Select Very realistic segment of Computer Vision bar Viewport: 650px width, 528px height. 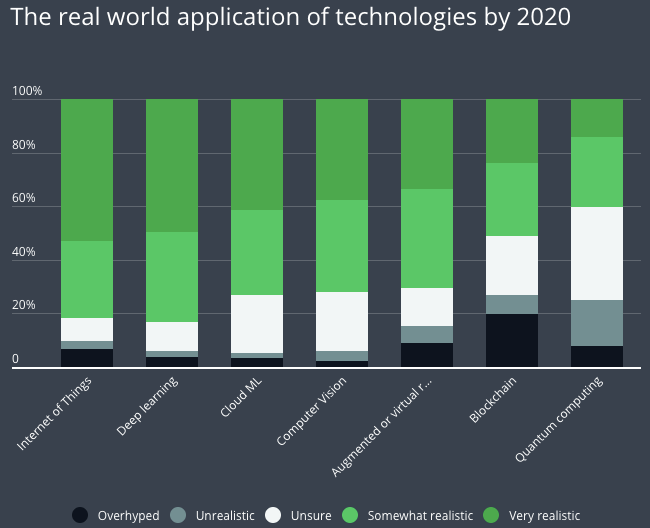coord(342,150)
